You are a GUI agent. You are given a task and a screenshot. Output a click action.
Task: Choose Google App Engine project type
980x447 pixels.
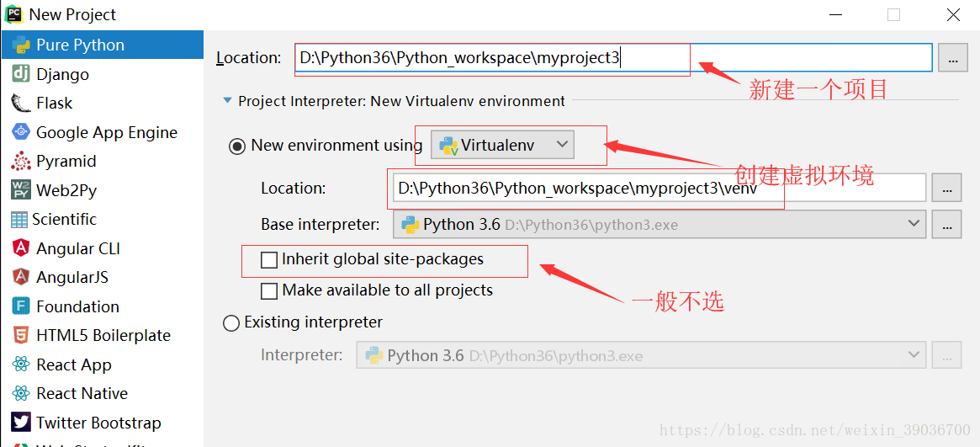(102, 132)
